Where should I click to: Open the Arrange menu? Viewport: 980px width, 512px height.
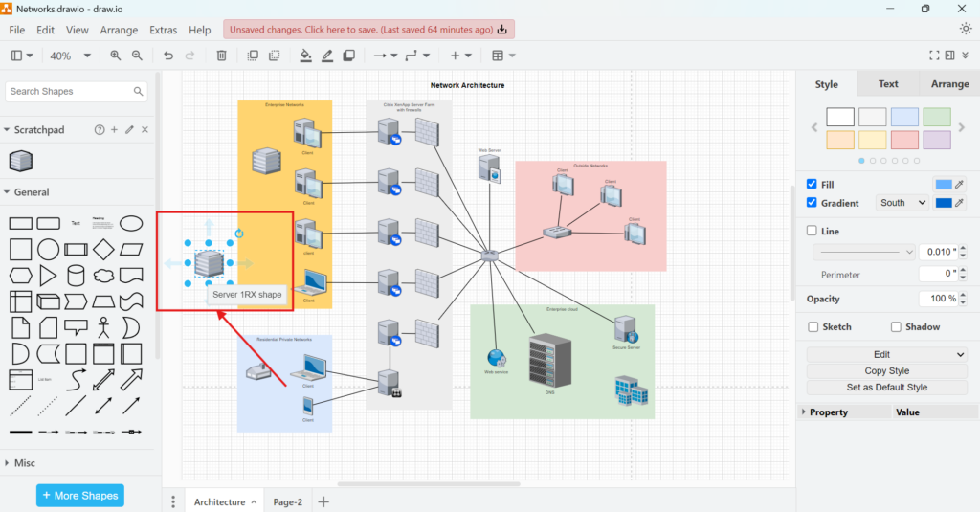pyautogui.click(x=119, y=30)
